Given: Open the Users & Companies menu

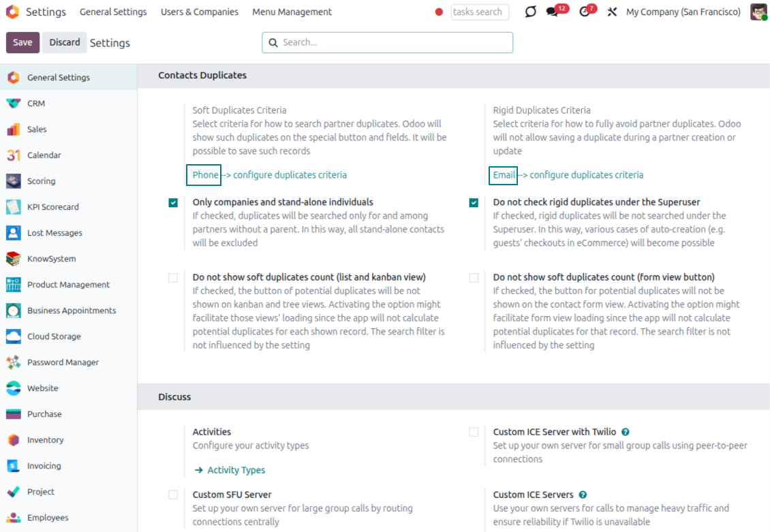Looking at the screenshot, I should click(200, 12).
